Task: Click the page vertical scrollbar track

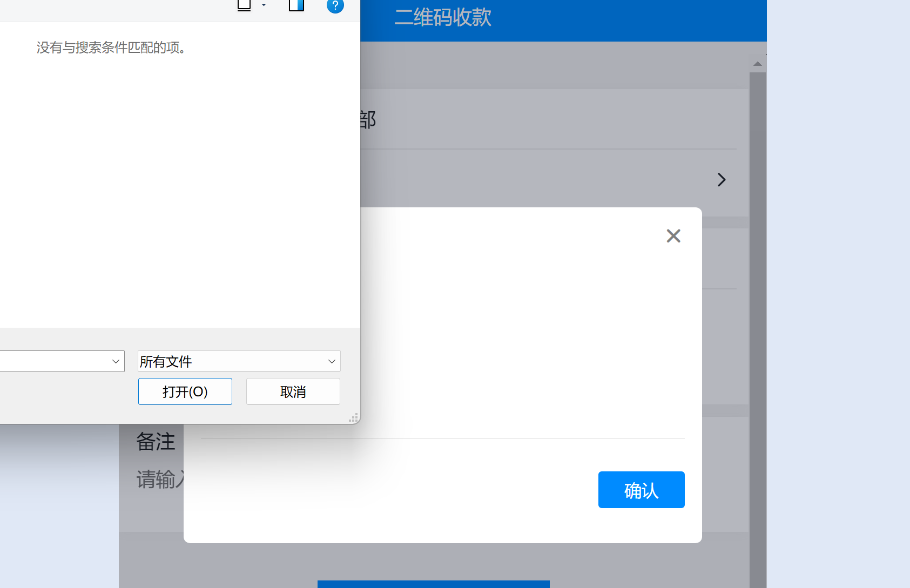Action: point(758,324)
